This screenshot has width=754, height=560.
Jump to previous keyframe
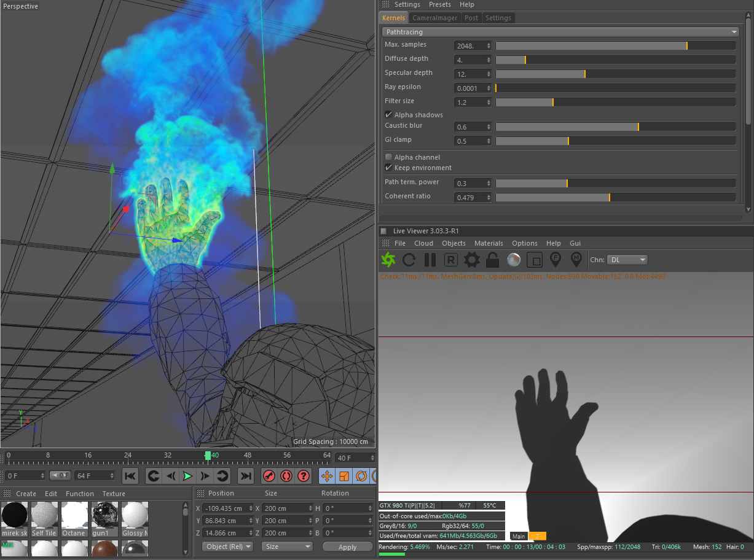[154, 476]
